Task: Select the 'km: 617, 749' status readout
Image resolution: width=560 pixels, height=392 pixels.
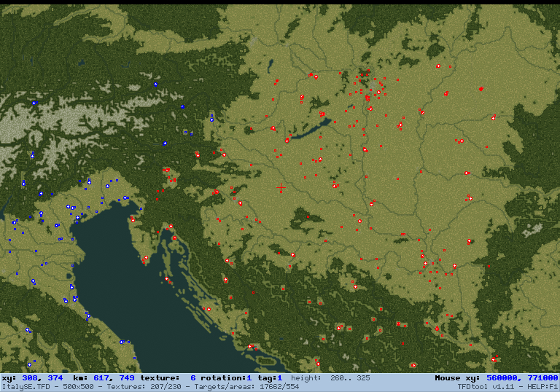Action: [x=104, y=377]
